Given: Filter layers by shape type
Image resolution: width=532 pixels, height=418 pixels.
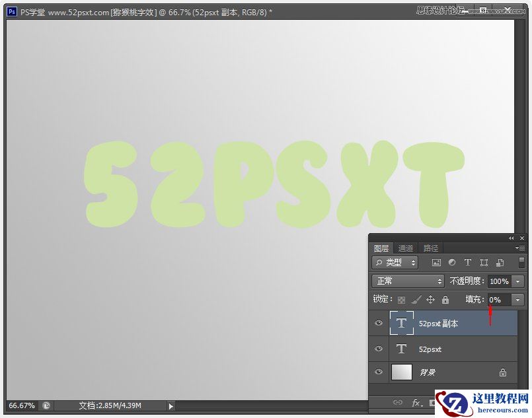Looking at the screenshot, I should coord(484,262).
